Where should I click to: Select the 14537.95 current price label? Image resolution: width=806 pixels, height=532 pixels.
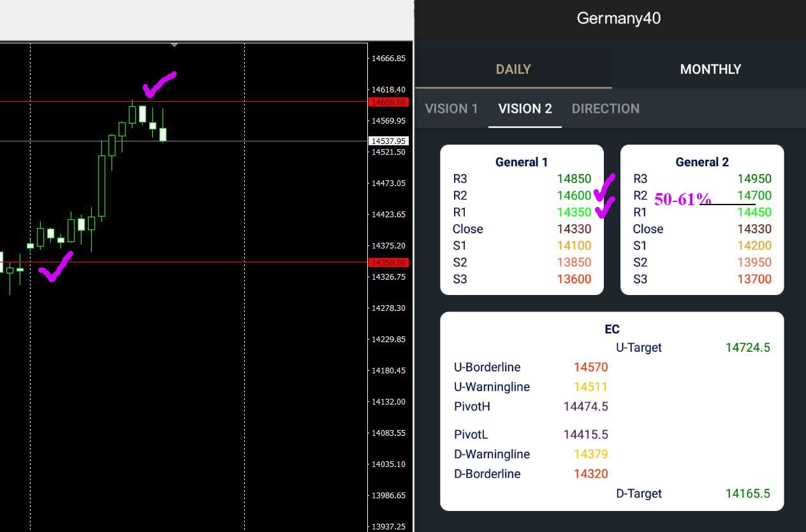(388, 141)
